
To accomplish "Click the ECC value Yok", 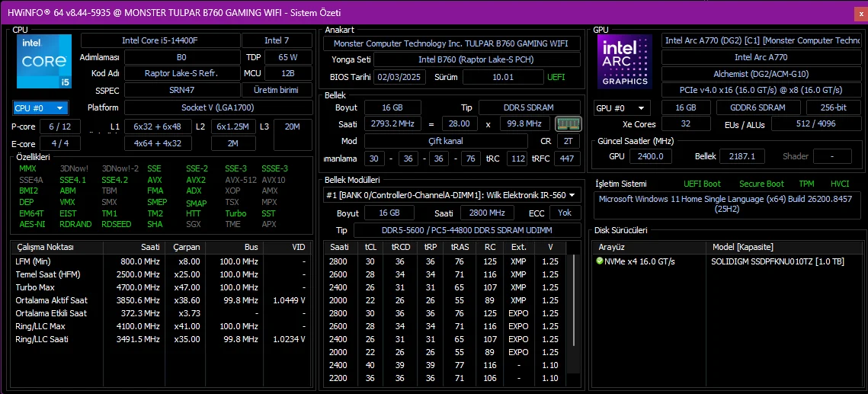I will 565,213.
